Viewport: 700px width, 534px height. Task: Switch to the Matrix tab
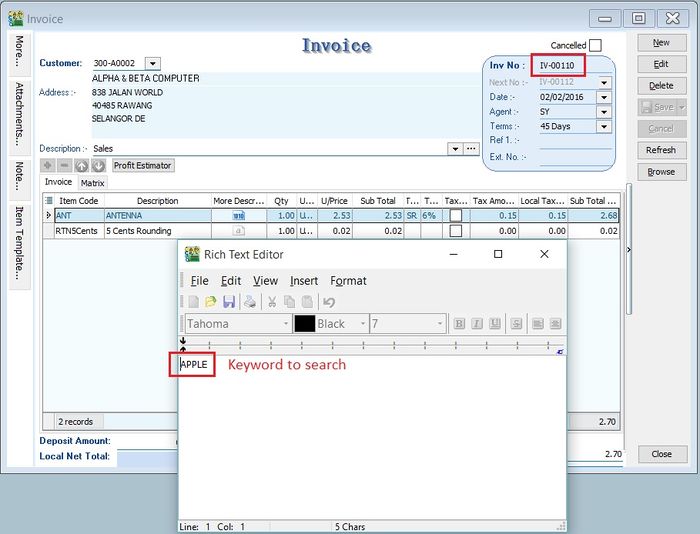92,183
